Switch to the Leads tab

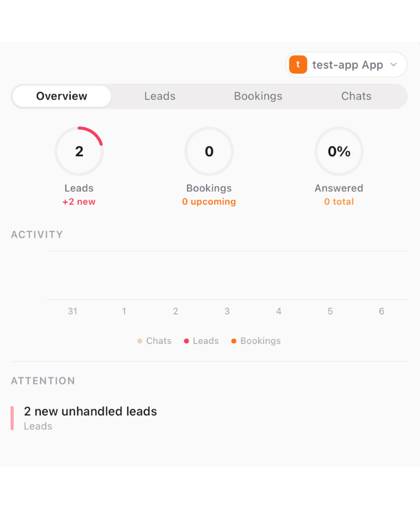pyautogui.click(x=160, y=96)
